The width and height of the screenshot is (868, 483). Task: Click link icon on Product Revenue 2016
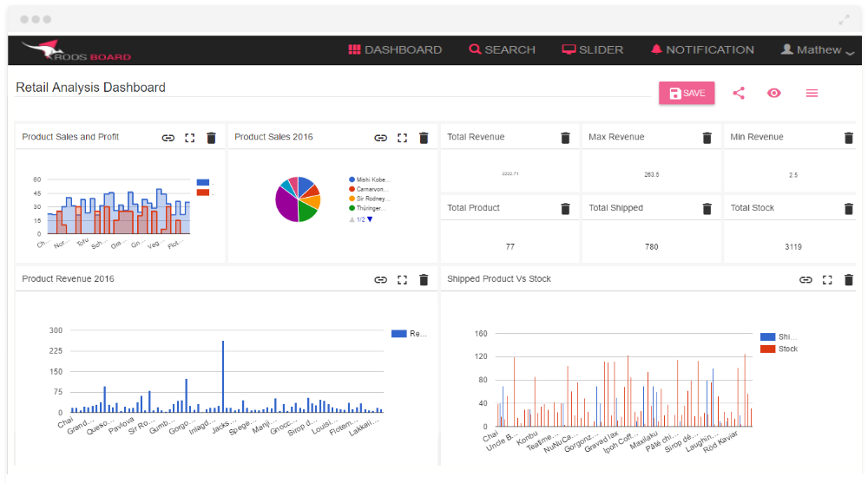coord(380,280)
